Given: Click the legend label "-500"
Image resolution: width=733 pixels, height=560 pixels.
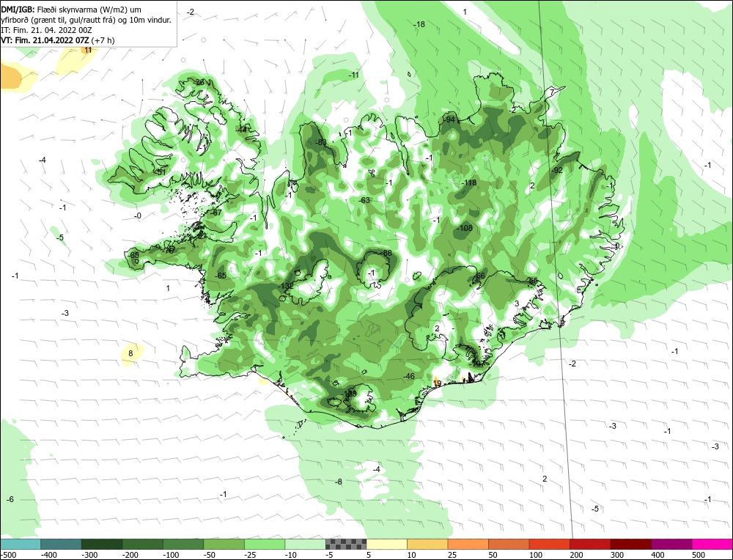Looking at the screenshot, I should 8,555.
